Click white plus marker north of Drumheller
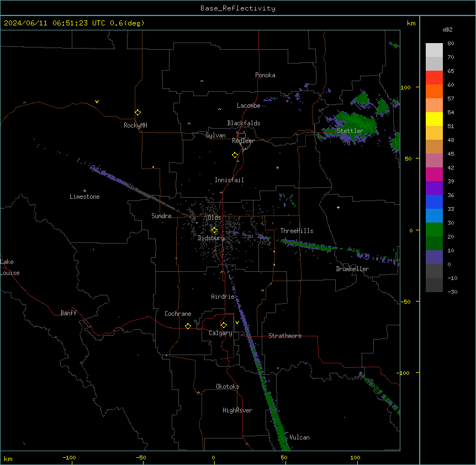Screen dimensions: 476x465 338,207
